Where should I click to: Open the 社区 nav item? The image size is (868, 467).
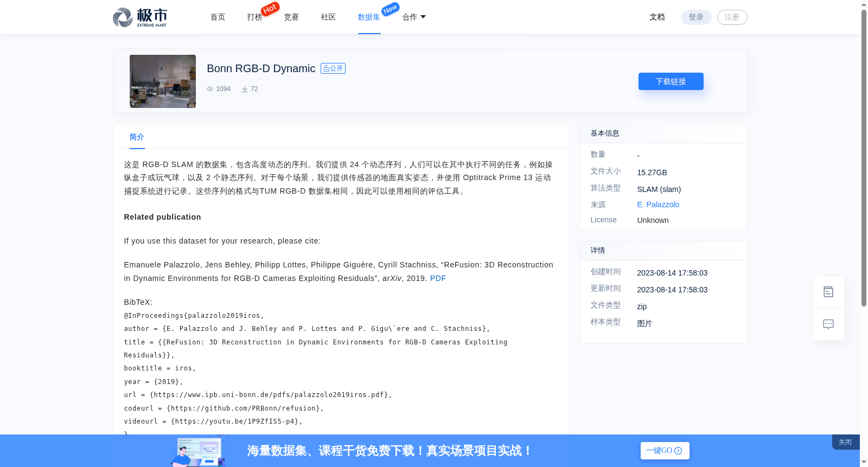pos(328,17)
